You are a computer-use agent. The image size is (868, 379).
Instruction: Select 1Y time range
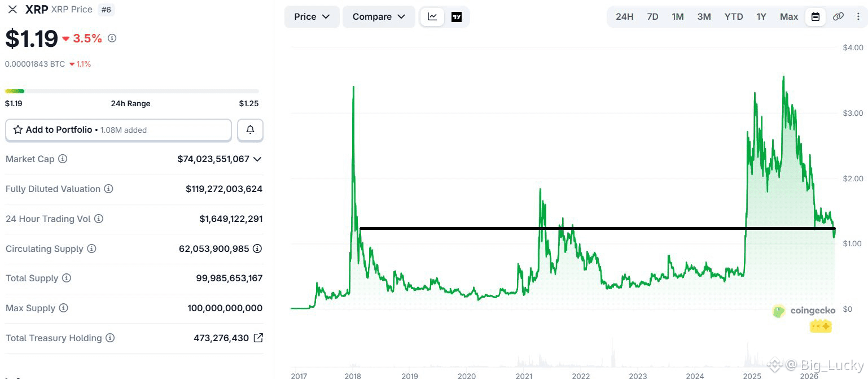point(761,17)
